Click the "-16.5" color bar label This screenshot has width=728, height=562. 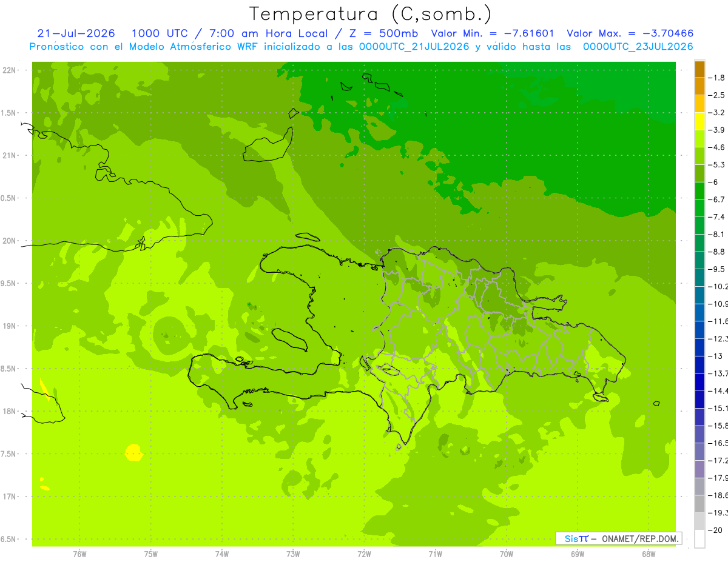[718, 443]
